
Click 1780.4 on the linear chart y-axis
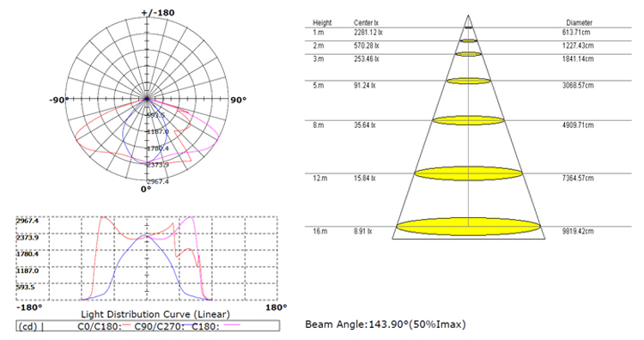click(27, 254)
